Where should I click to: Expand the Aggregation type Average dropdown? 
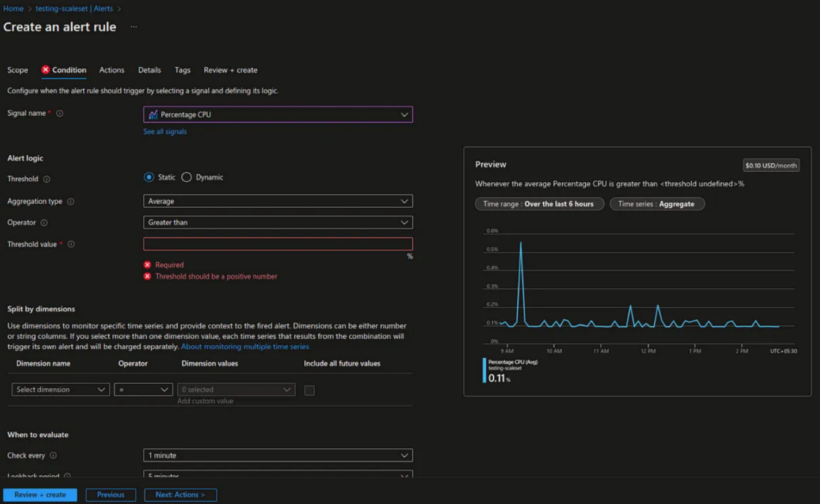(277, 201)
